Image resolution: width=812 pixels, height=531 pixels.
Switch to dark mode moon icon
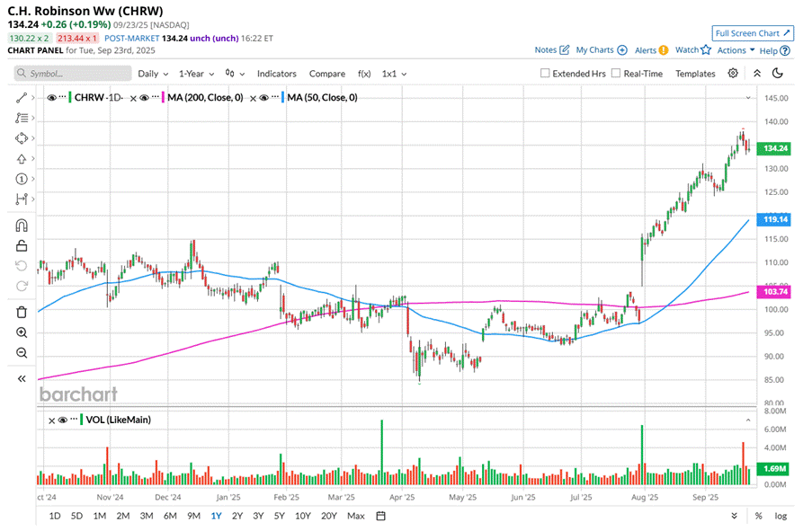pos(777,74)
